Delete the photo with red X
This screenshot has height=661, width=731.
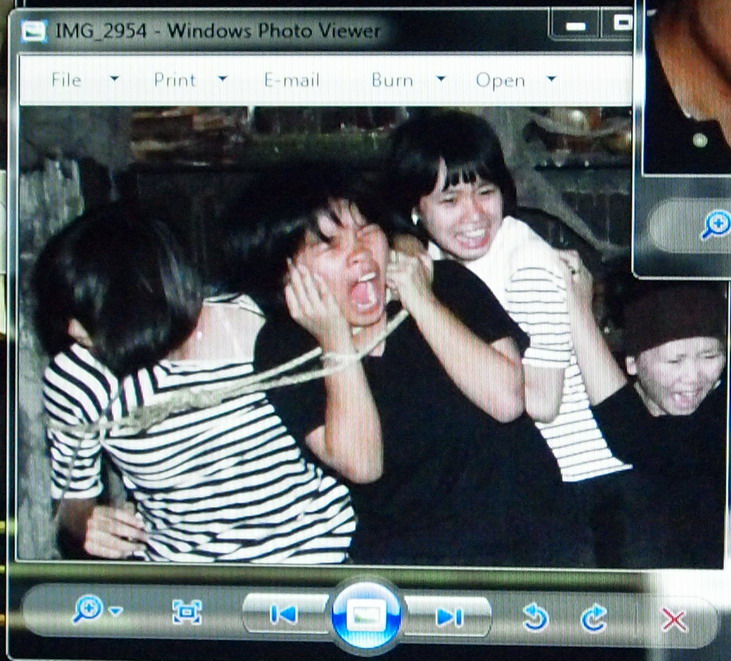pyautogui.click(x=674, y=620)
